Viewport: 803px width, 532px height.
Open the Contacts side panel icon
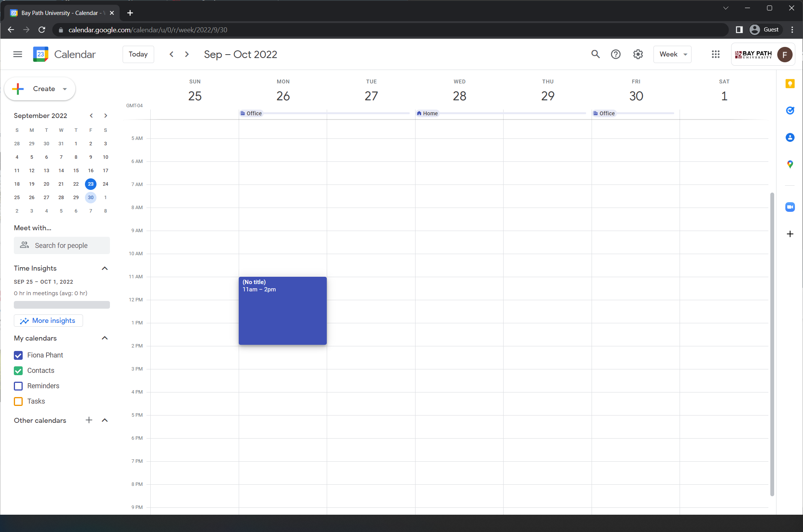click(790, 138)
